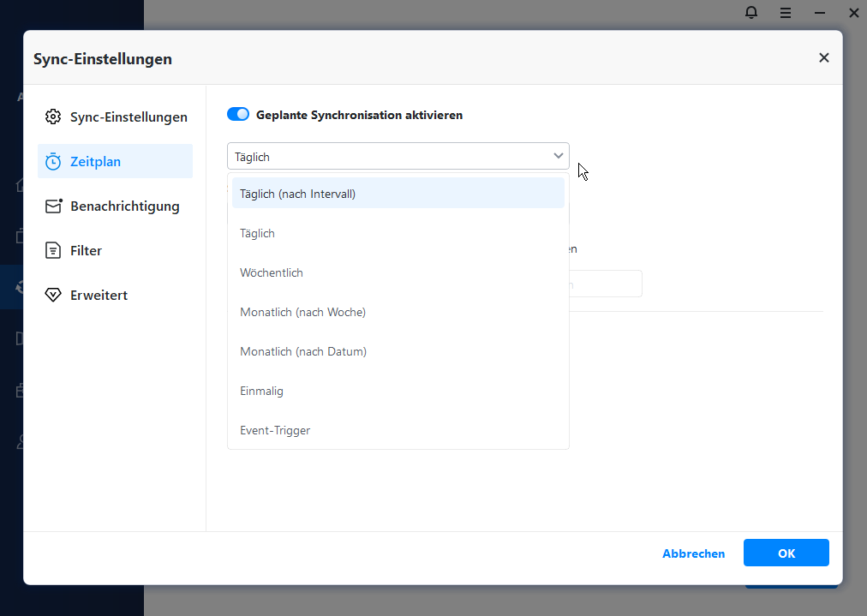867x616 pixels.
Task: Choose Wöchentlich from the list
Action: click(272, 272)
